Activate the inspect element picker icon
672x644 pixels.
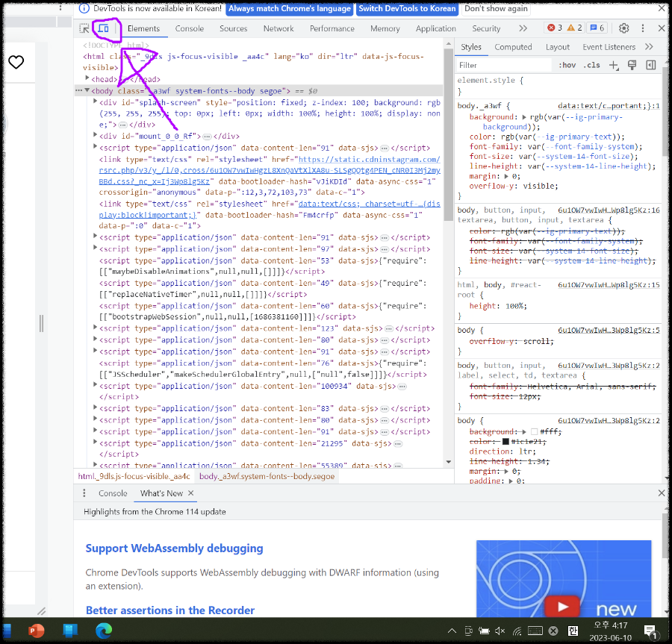tap(84, 28)
